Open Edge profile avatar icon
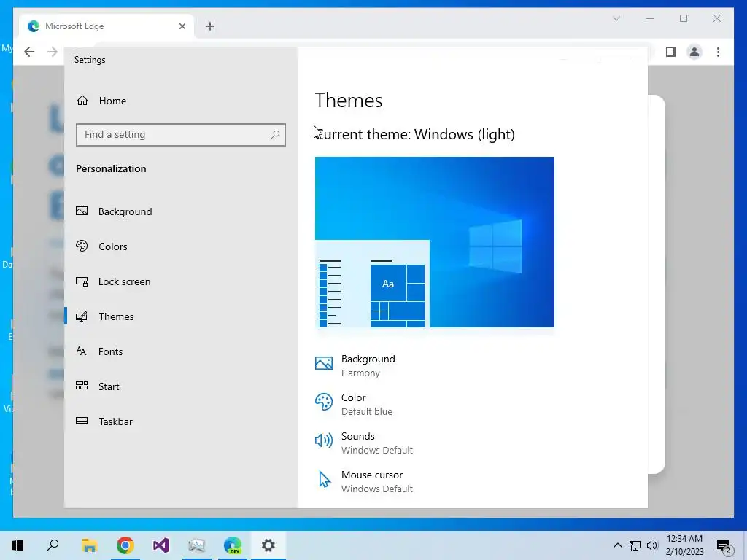Viewport: 747px width, 560px height. click(694, 52)
